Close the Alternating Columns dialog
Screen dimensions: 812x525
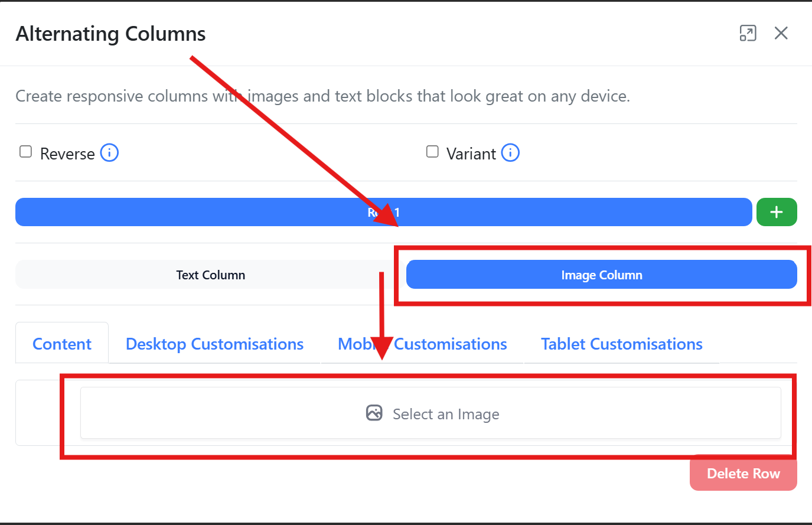click(781, 34)
